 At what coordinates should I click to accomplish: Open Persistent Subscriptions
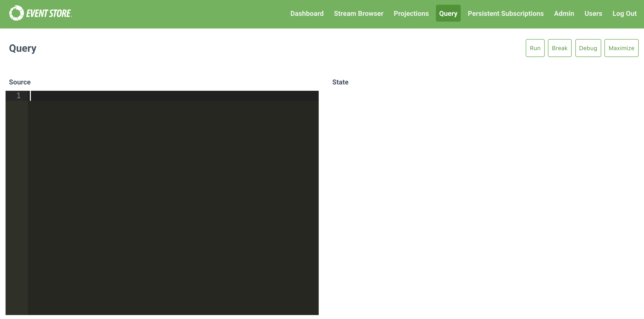coord(505,13)
